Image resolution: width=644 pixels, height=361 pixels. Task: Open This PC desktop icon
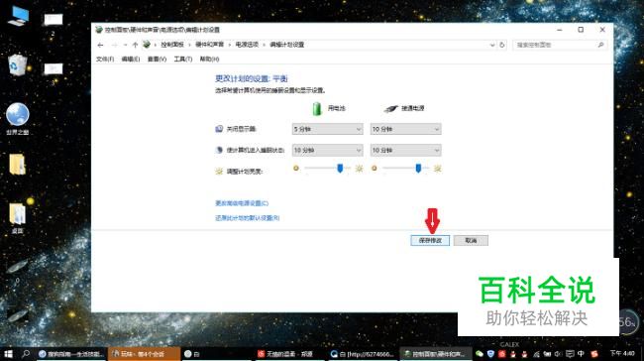pyautogui.click(x=19, y=17)
